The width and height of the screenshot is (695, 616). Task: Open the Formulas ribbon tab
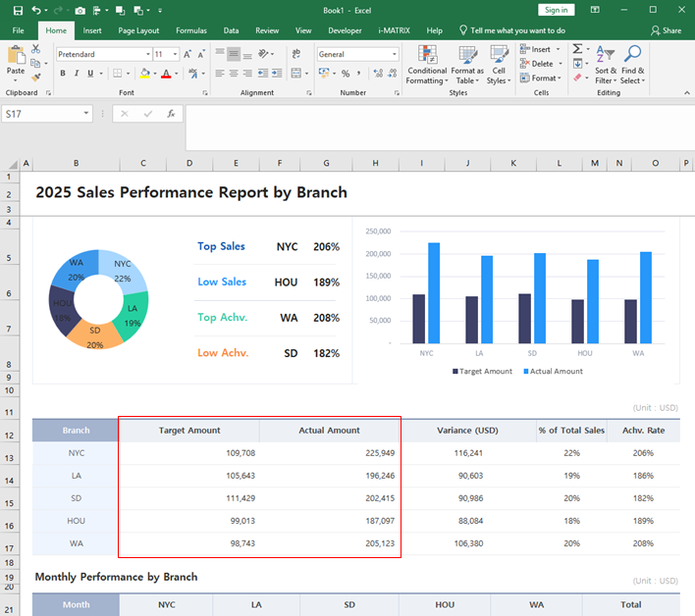coord(191,30)
